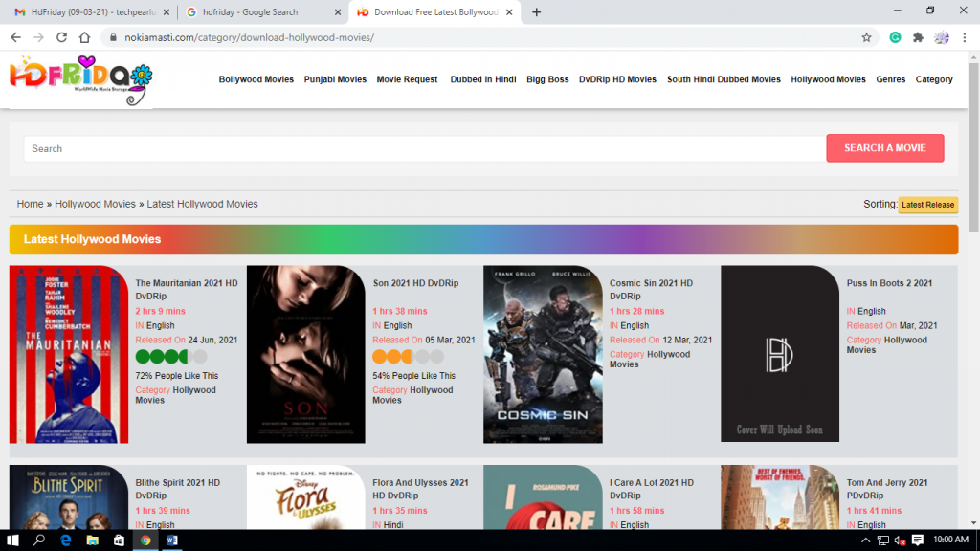The width and height of the screenshot is (980, 551).
Task: Click Cover Will Upload Soon placeholder
Action: 779,354
